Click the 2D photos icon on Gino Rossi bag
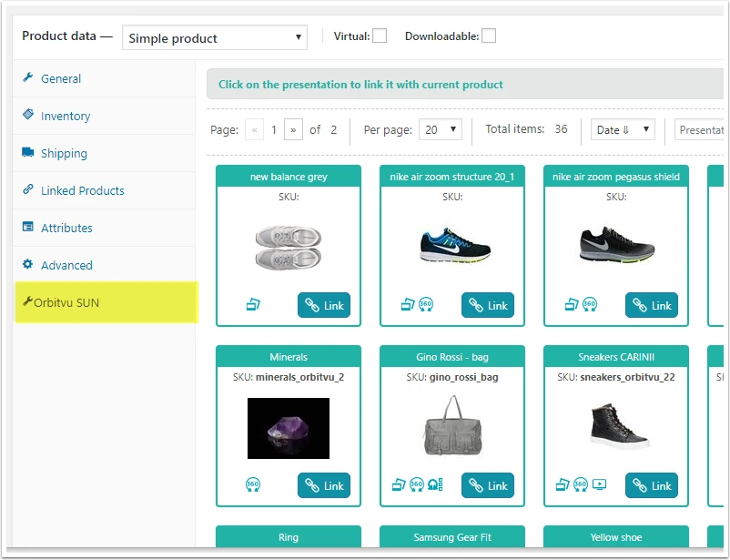The width and height of the screenshot is (730, 560). click(x=399, y=484)
